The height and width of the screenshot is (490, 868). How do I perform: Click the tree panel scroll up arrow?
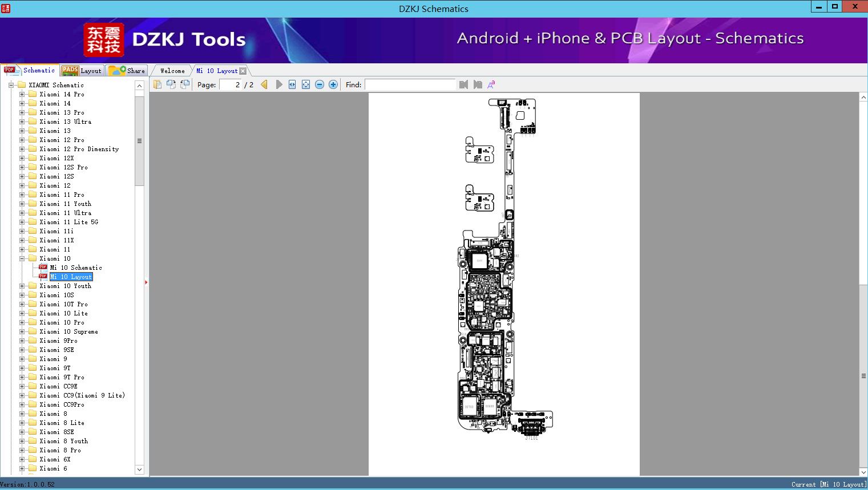tap(139, 86)
